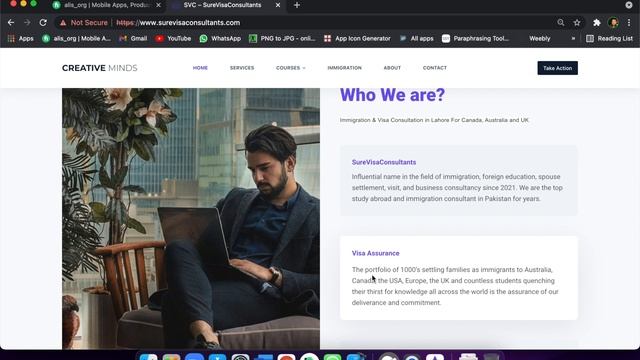Open the alis_org Mobile A... bookmark
This screenshot has height=360, width=640.
click(x=76, y=38)
